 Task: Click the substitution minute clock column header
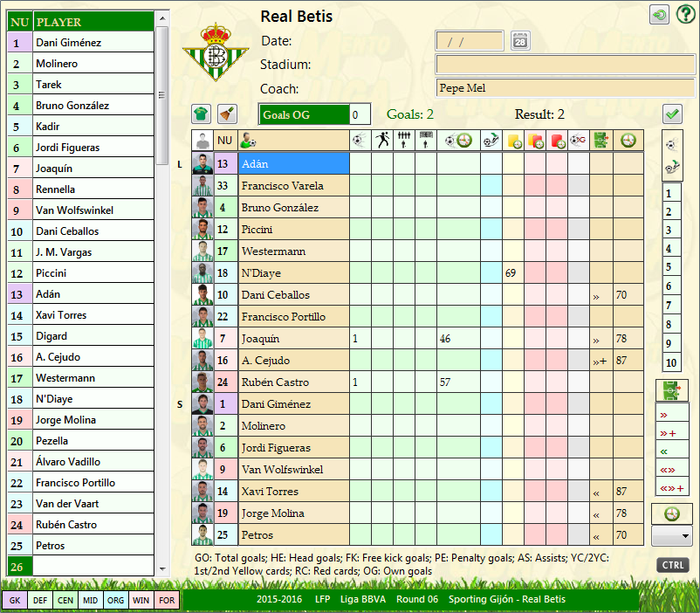[628, 141]
